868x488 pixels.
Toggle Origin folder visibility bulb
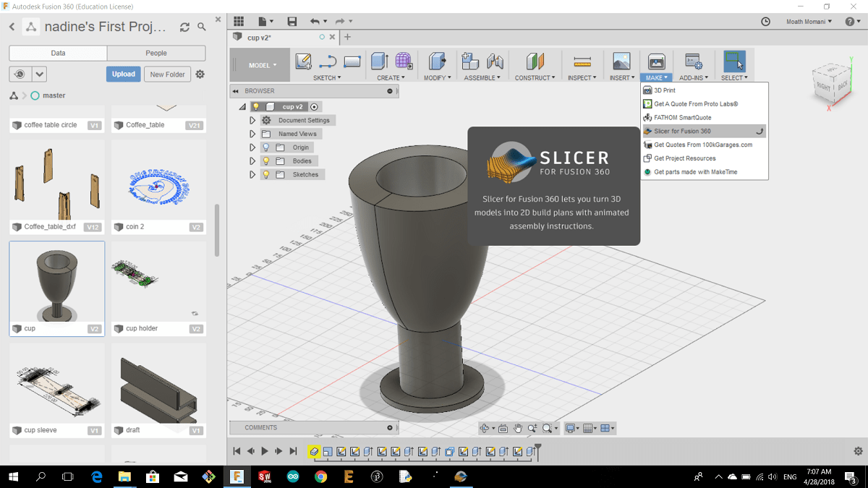265,147
